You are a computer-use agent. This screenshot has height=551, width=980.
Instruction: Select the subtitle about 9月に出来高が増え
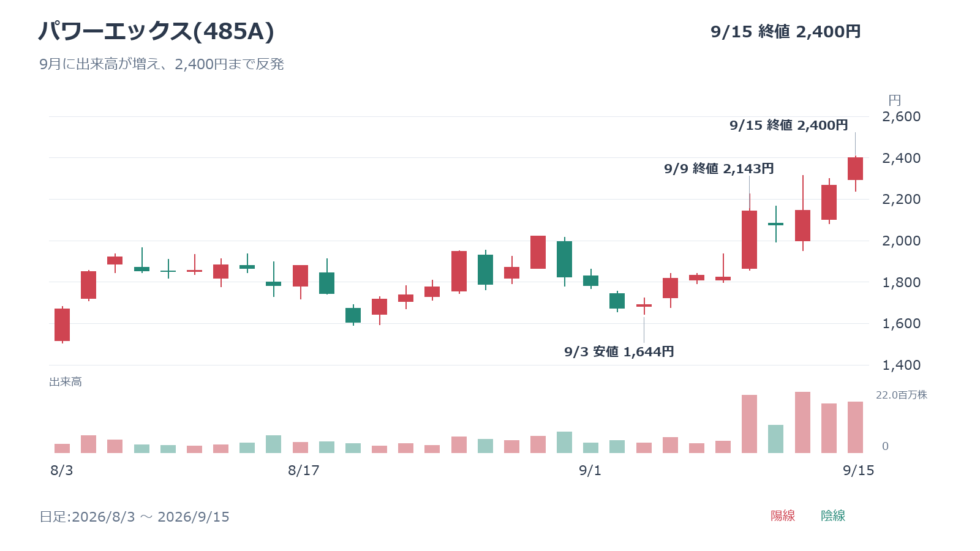(162, 64)
